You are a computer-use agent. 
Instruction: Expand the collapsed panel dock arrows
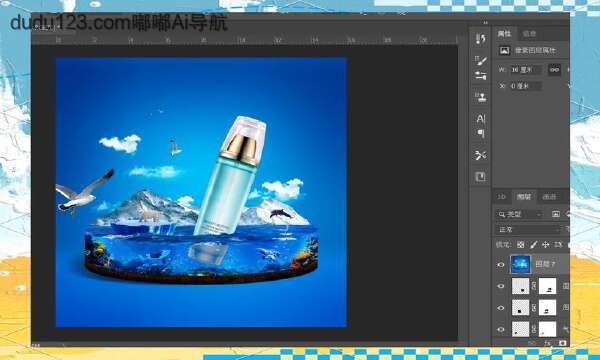pyautogui.click(x=485, y=23)
